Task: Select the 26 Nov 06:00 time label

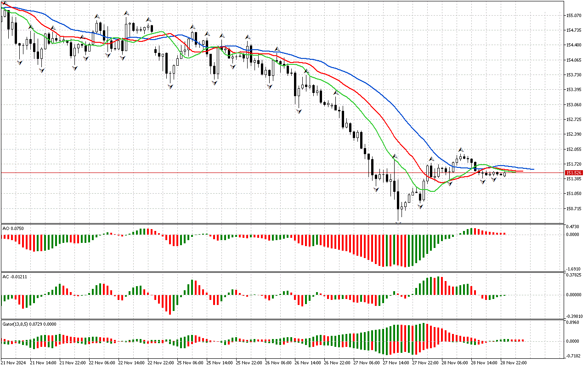Action: pos(278,363)
